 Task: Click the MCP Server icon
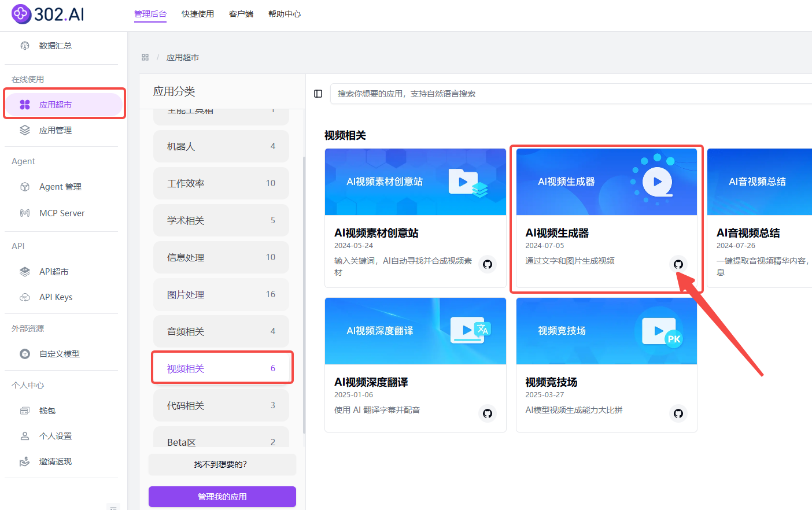(x=25, y=213)
